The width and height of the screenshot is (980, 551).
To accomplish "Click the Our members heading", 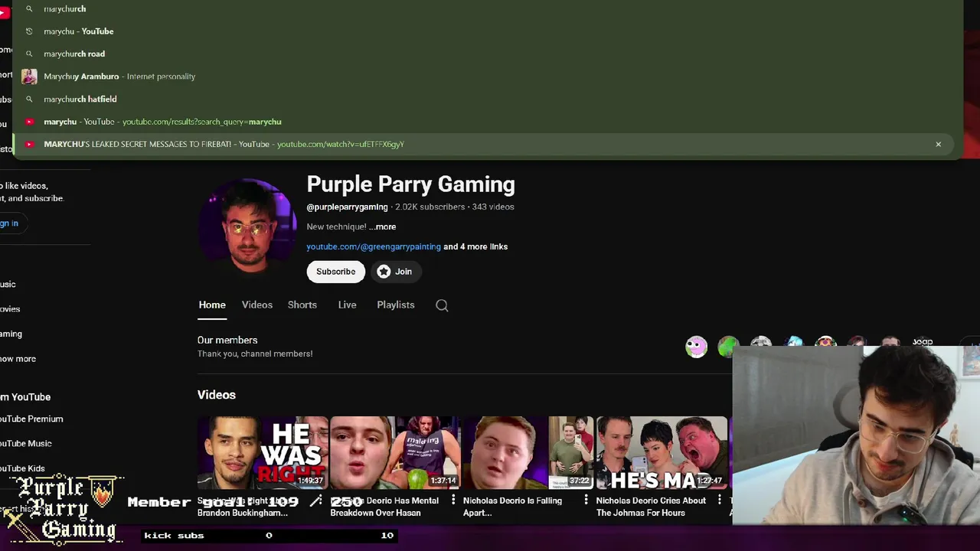I will pos(227,340).
